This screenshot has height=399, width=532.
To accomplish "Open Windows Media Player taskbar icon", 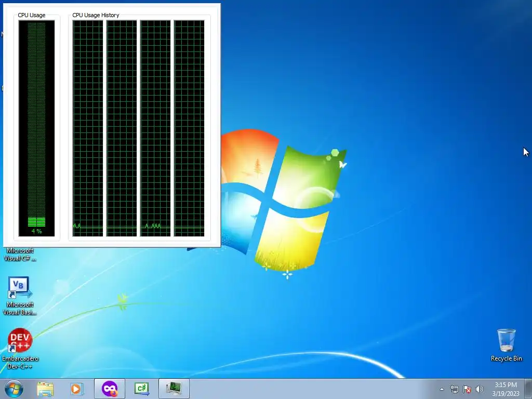I will pyautogui.click(x=77, y=389).
